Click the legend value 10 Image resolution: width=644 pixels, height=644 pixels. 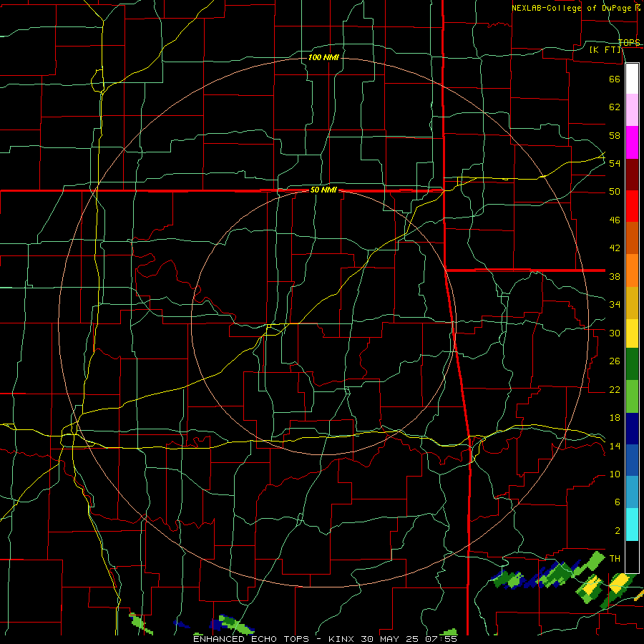615,474
